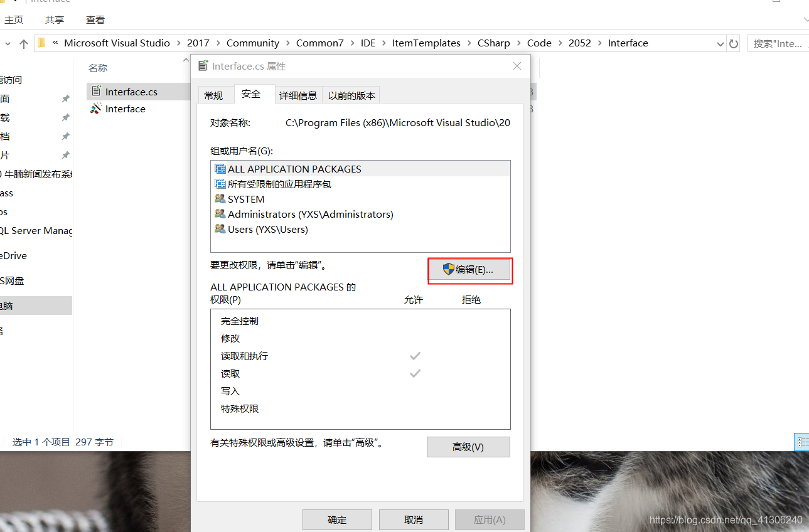Click the 编辑(E)... button

point(468,270)
